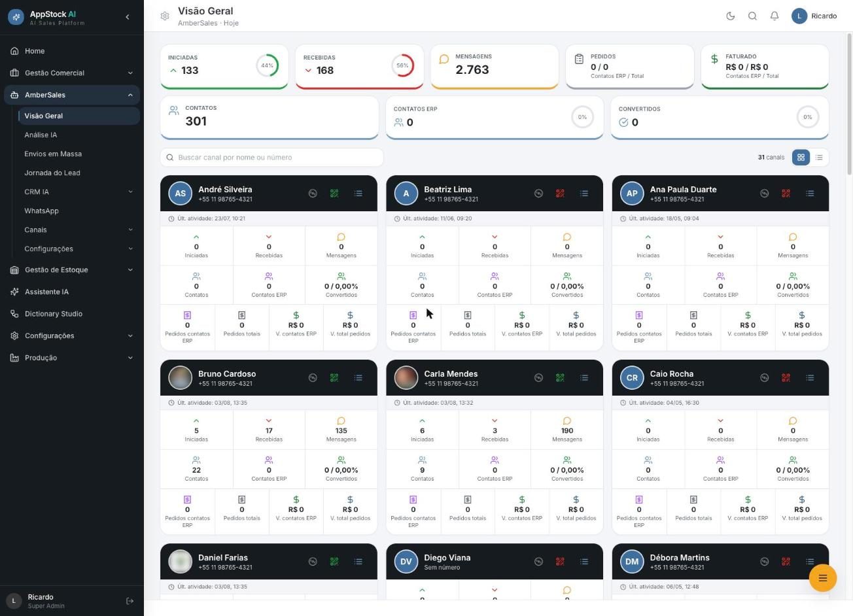Click the Faturado summary card
This screenshot has height=616, width=853.
pos(765,66)
